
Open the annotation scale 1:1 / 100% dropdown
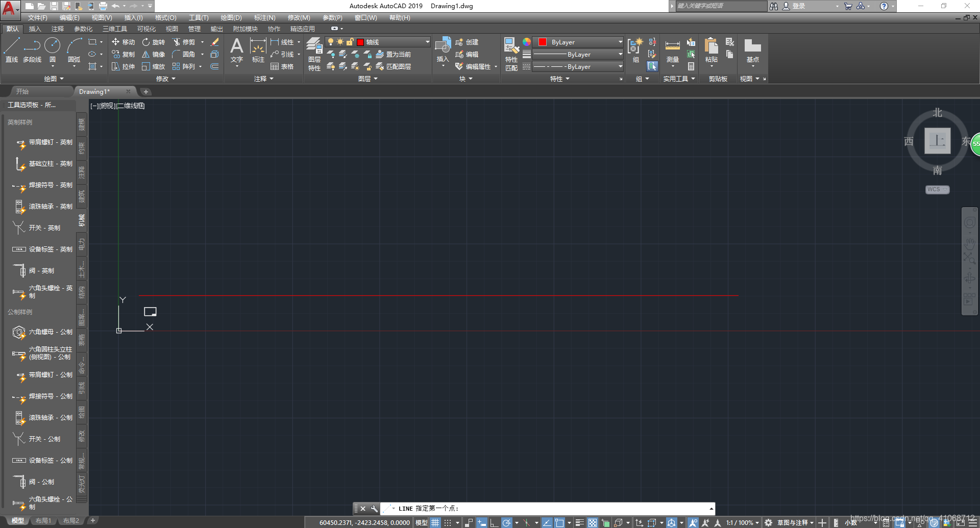click(742, 522)
